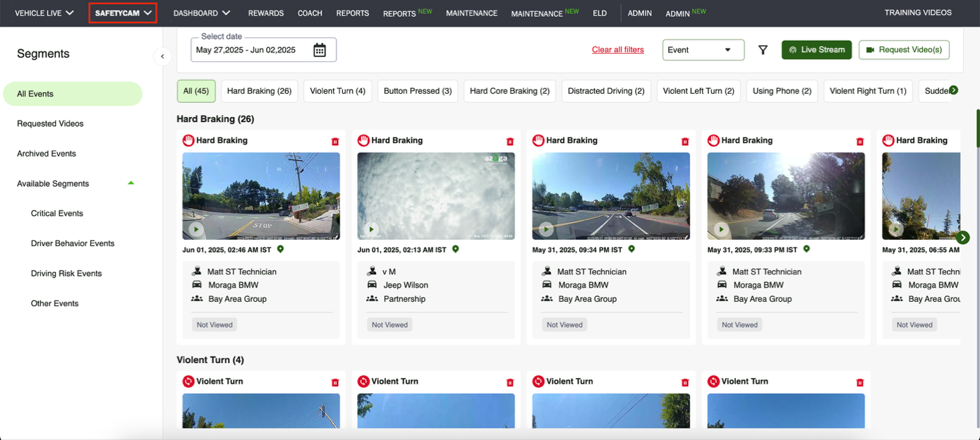Screen dimensions: 980x440
Task: Expand the SAFETYCAM menu
Action: [x=123, y=13]
